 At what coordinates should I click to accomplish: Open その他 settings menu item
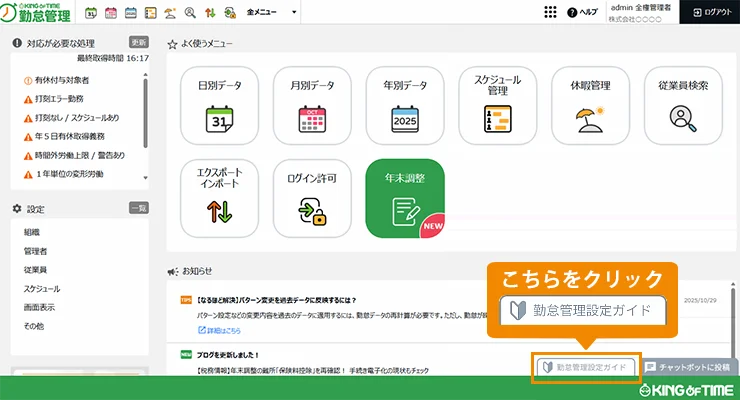pos(34,326)
